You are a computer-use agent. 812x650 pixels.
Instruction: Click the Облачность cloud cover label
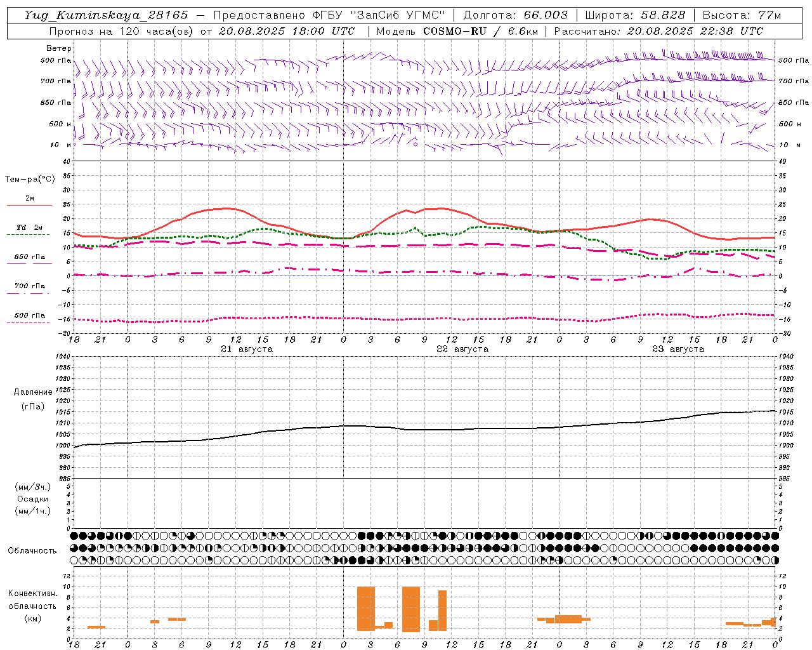(32, 550)
